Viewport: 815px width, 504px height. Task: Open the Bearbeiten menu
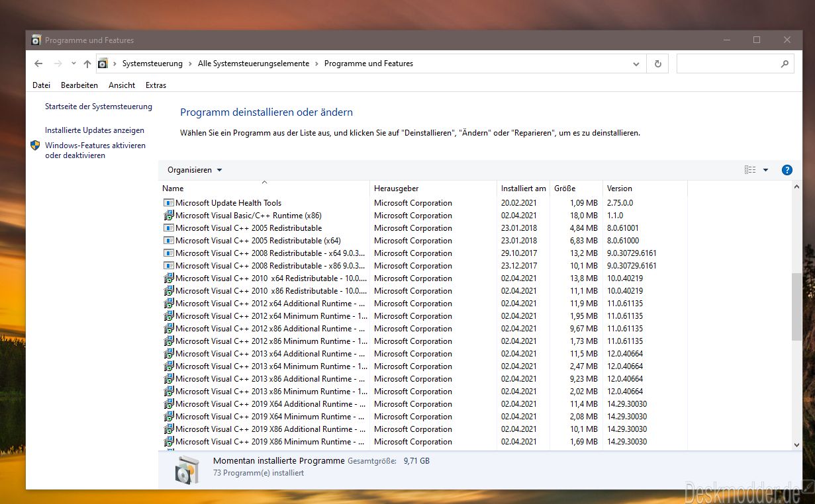point(79,85)
